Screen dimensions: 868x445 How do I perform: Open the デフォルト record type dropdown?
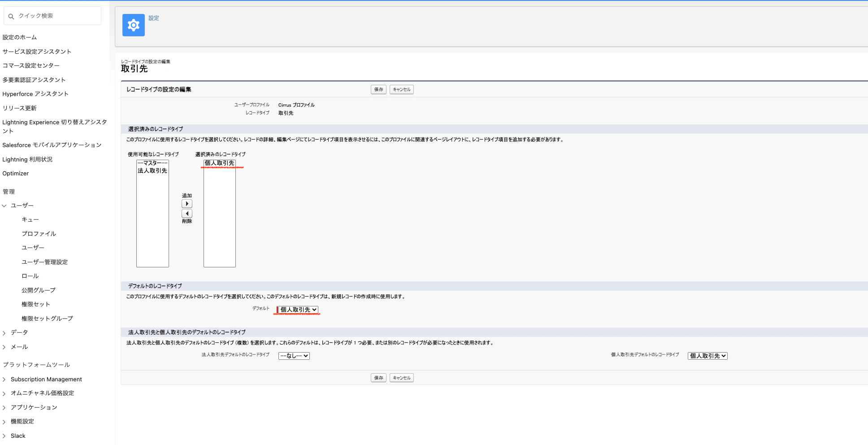point(299,310)
